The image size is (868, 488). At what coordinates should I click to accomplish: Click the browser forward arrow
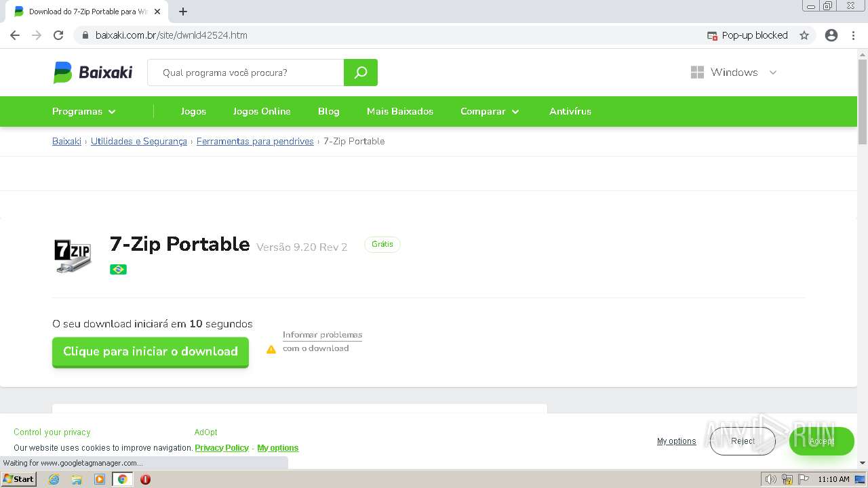[37, 35]
